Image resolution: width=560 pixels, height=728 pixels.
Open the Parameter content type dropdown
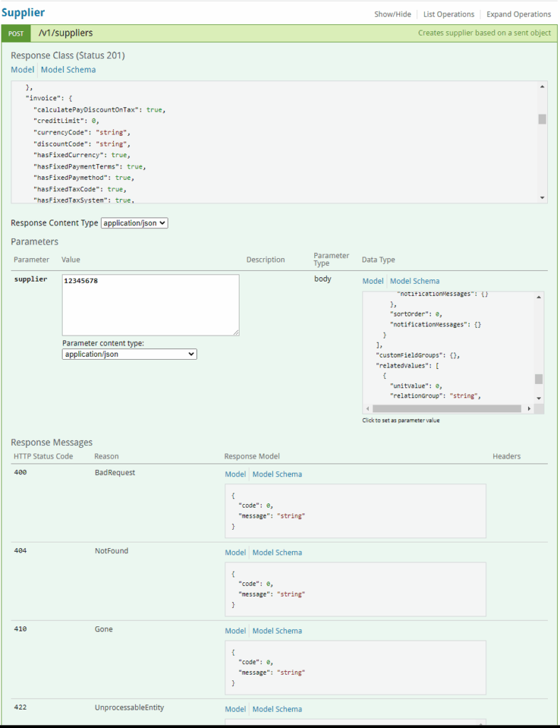[129, 353]
